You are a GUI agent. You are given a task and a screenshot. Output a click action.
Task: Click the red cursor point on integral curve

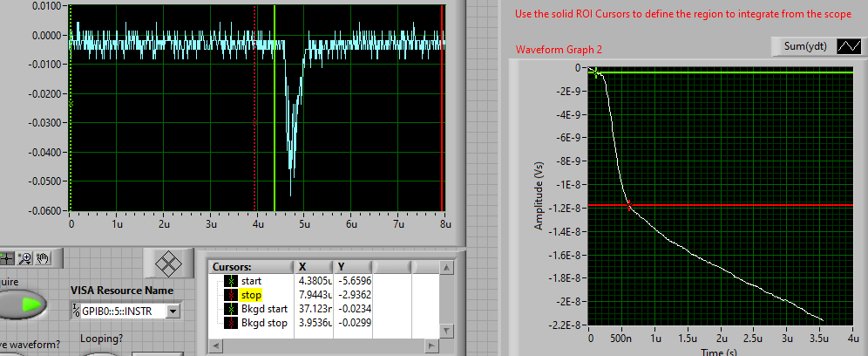point(629,206)
